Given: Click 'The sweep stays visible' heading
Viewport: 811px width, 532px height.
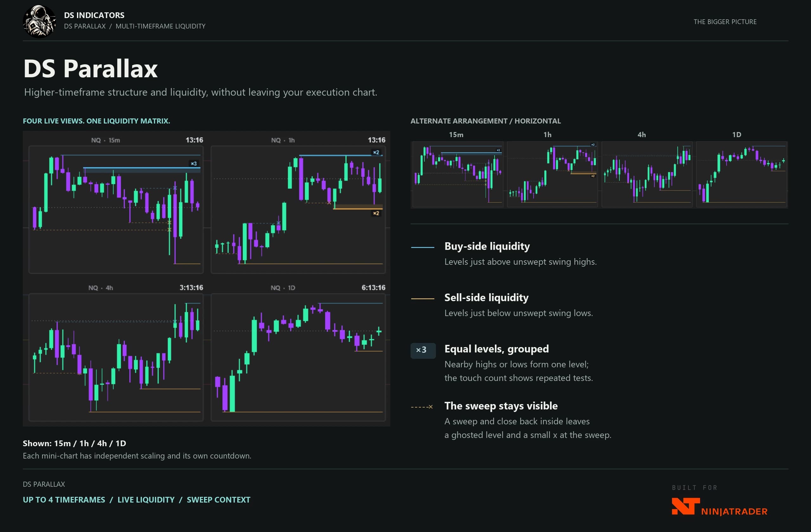Looking at the screenshot, I should point(501,406).
